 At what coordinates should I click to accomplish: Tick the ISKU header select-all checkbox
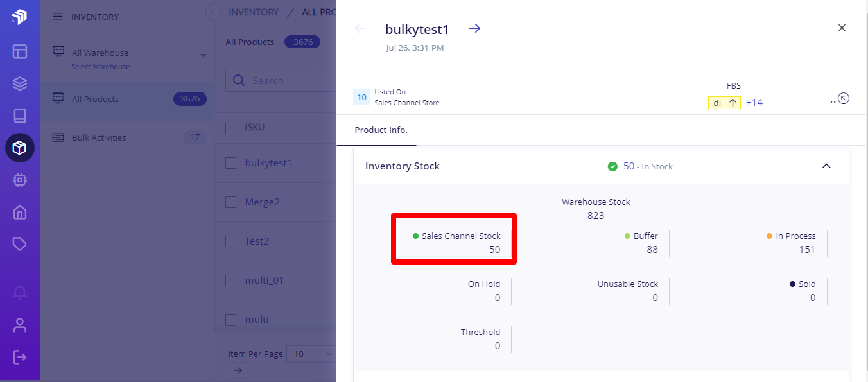click(x=231, y=128)
